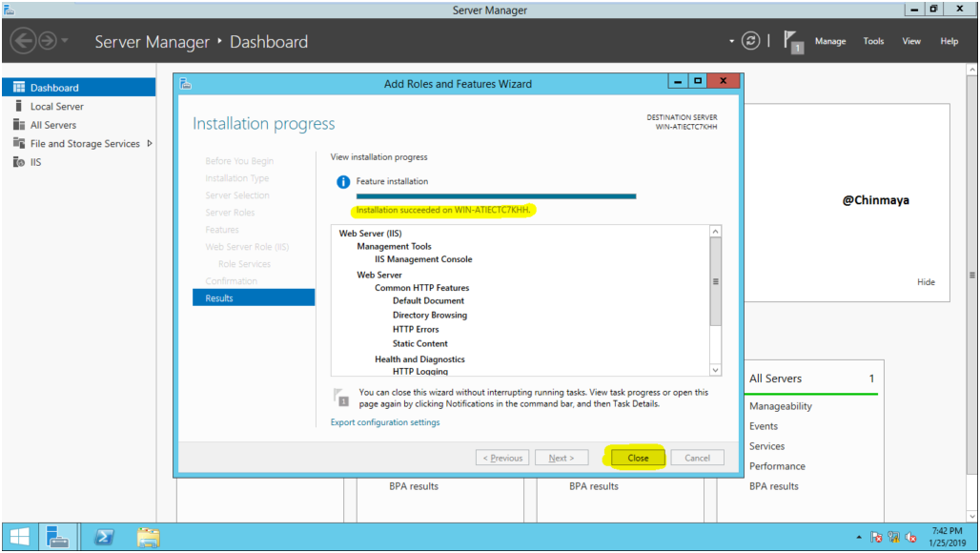Click the IIS role icon
This screenshot has width=980, height=553.
click(19, 162)
